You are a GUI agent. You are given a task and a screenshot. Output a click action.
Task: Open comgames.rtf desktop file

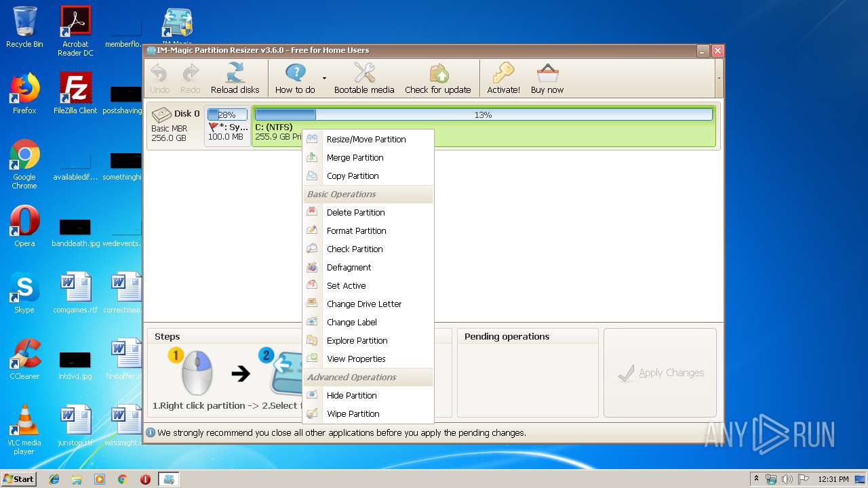pyautogui.click(x=75, y=293)
